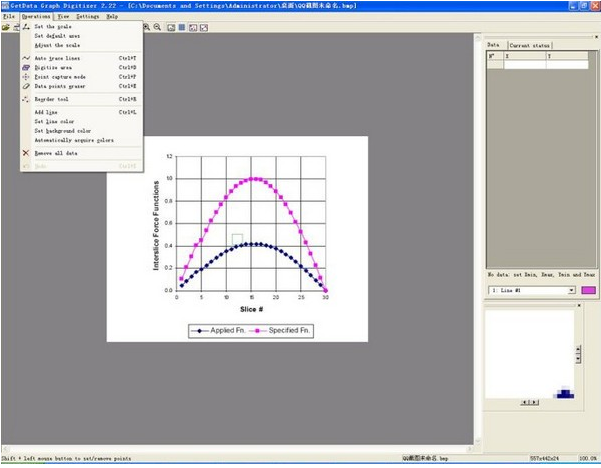Image resolution: width=601 pixels, height=468 pixels.
Task: Click Add line menu entry
Action: 45,112
